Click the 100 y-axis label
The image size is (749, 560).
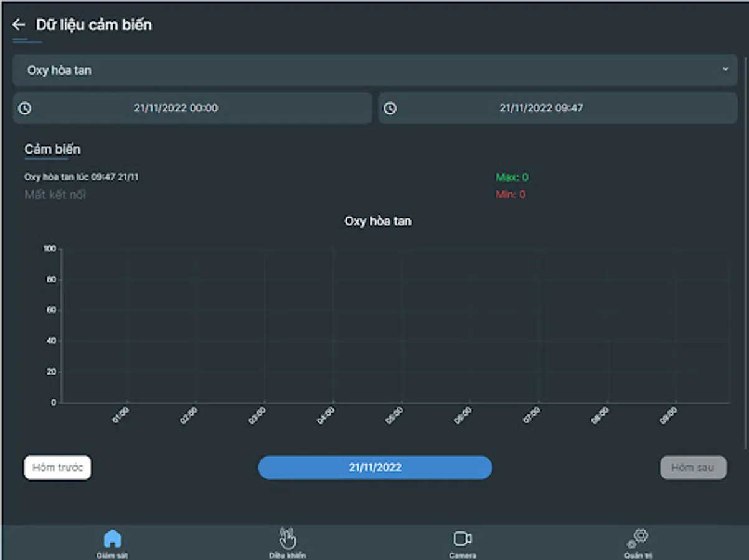50,249
